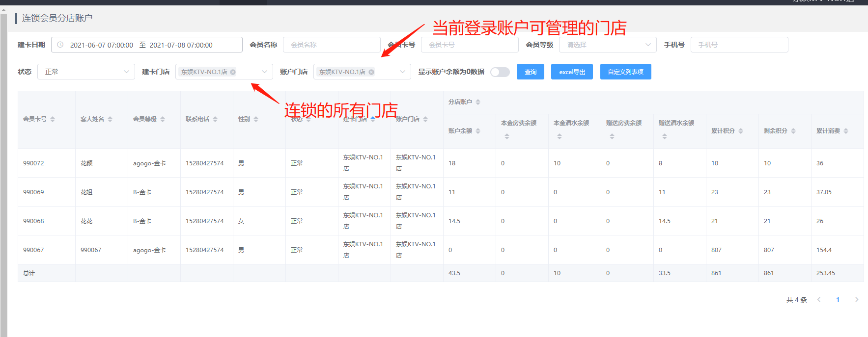Click the 会员名称 input field

coord(332,45)
